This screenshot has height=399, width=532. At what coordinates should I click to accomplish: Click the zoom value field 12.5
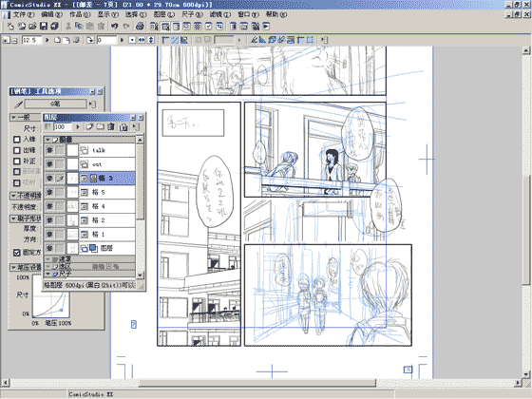(x=31, y=40)
